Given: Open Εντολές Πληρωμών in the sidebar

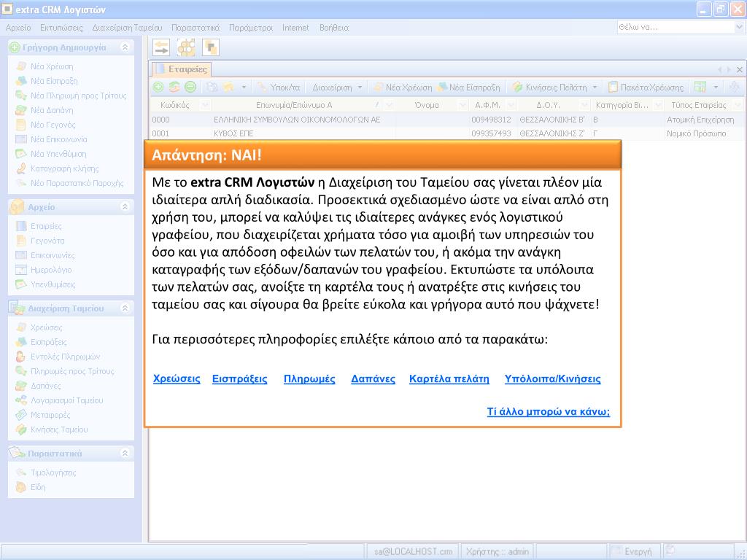Looking at the screenshot, I should 65,356.
